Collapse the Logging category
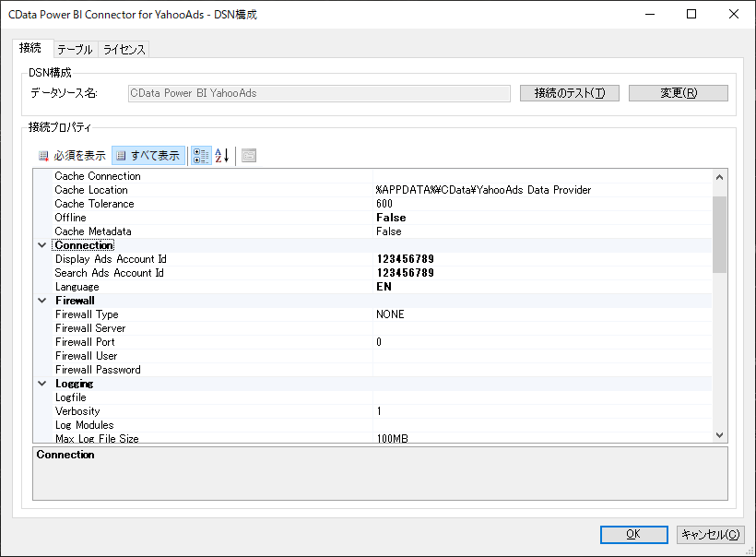756x557 pixels. [41, 384]
